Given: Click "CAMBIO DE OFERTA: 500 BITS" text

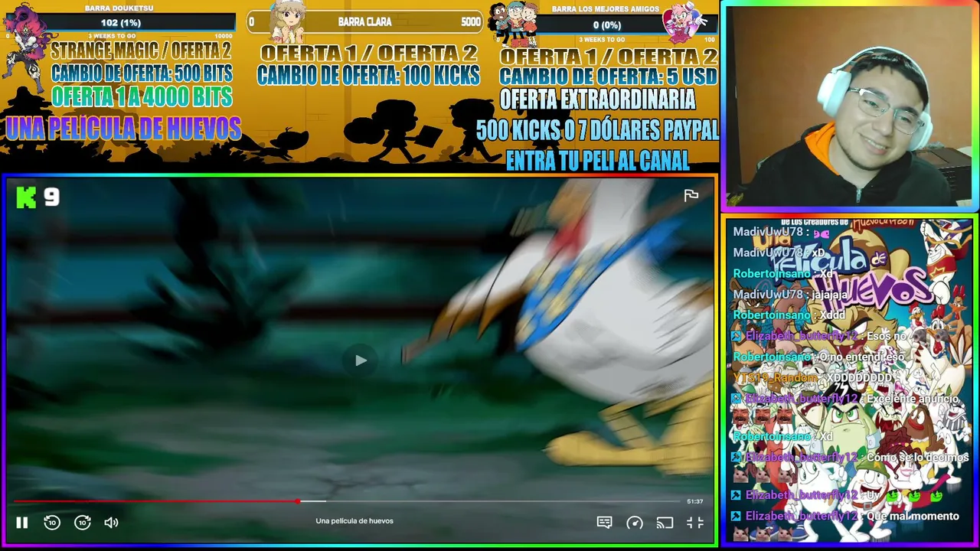Looking at the screenshot, I should tap(142, 73).
